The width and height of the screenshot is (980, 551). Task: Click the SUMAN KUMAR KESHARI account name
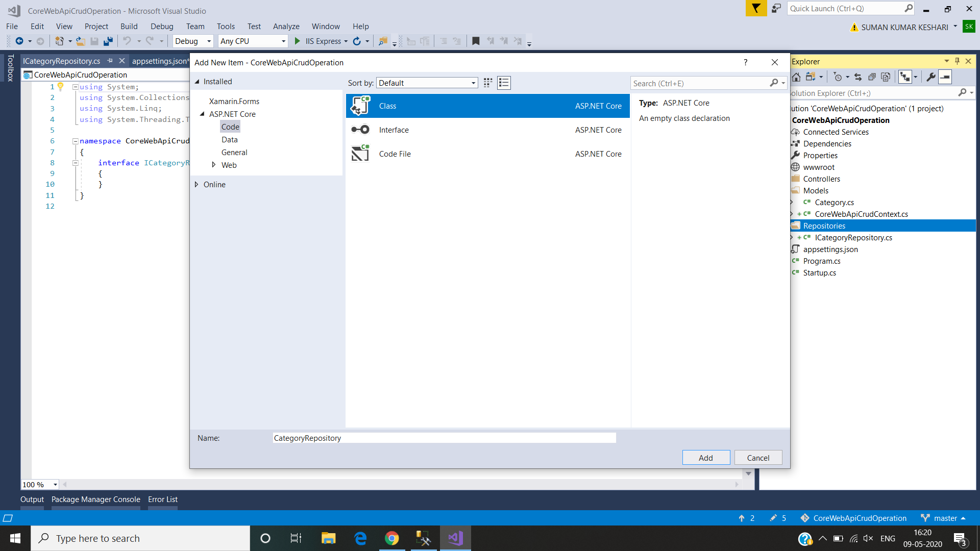pyautogui.click(x=904, y=28)
